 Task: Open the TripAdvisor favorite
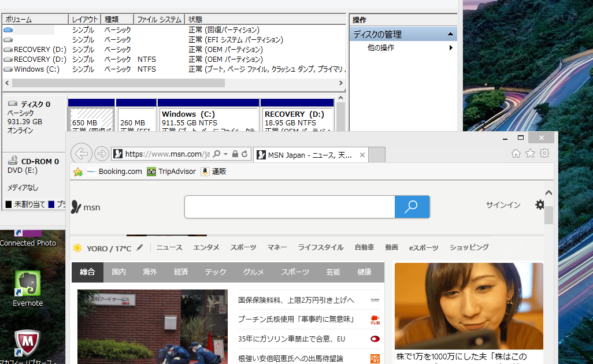click(x=172, y=172)
